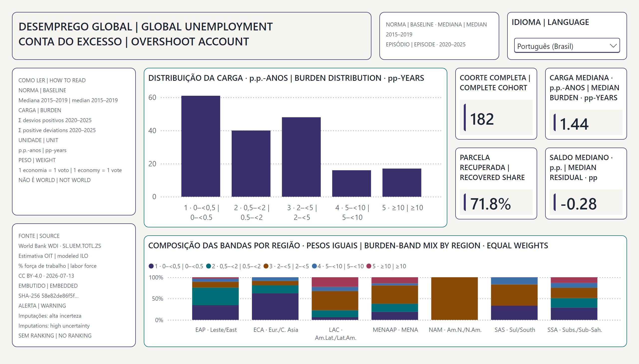Click the NAM stacked bar in region chart
The width and height of the screenshot is (639, 364).
(454, 298)
